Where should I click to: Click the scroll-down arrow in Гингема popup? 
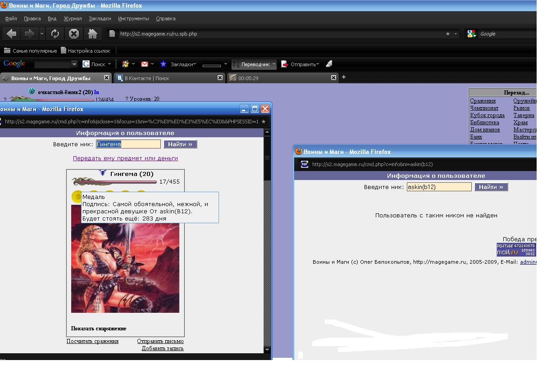[x=267, y=350]
